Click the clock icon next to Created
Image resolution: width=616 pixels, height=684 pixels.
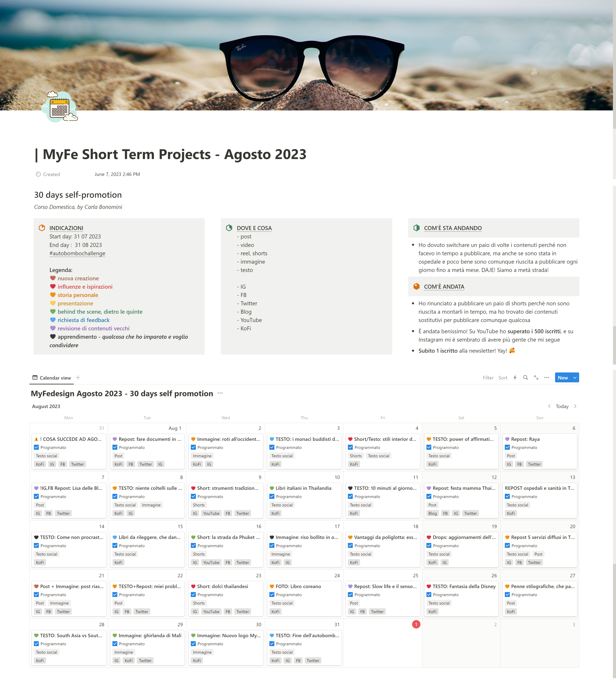pyautogui.click(x=38, y=174)
